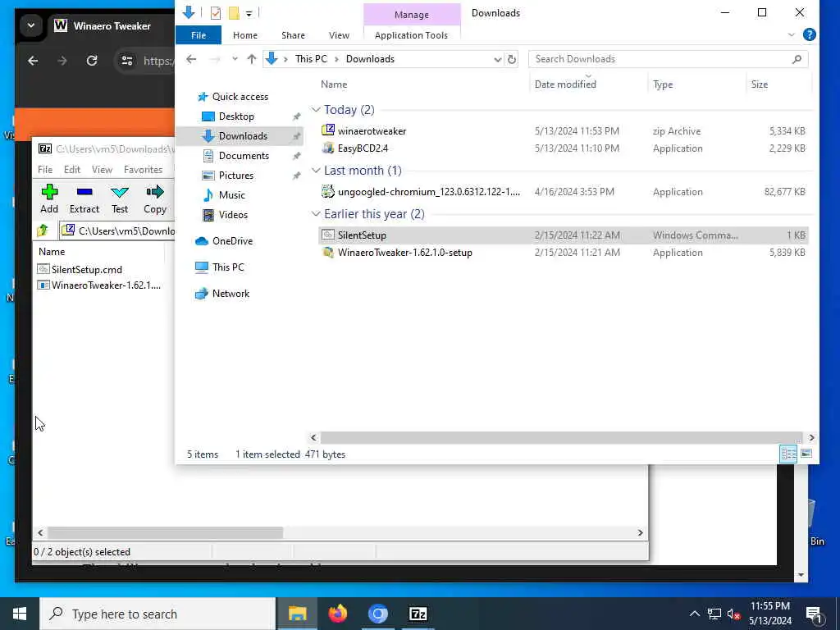This screenshot has height=630, width=840.
Task: Click Explorer Up to parent folder arrow
Action: [251, 59]
